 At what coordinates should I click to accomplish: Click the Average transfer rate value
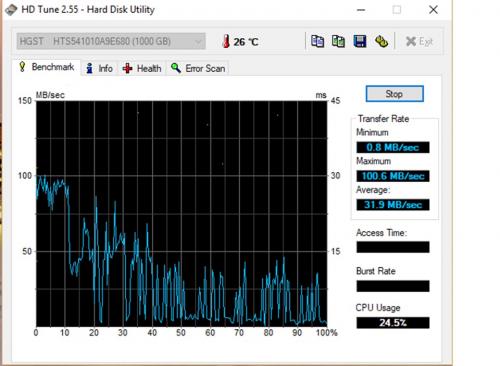[x=393, y=205]
